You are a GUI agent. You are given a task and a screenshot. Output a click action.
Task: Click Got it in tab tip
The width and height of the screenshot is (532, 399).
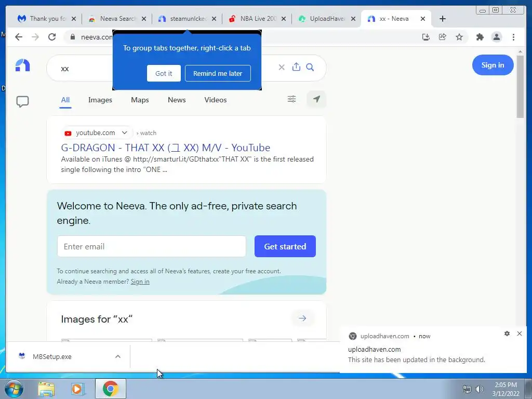click(x=164, y=73)
